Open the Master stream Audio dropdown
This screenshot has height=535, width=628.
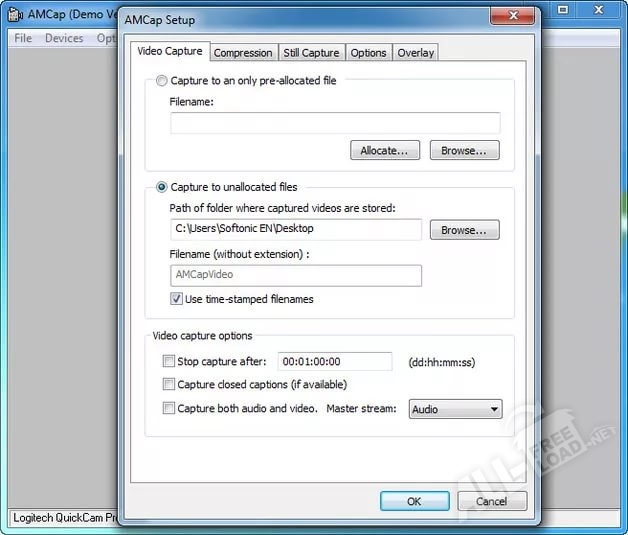[x=455, y=409]
